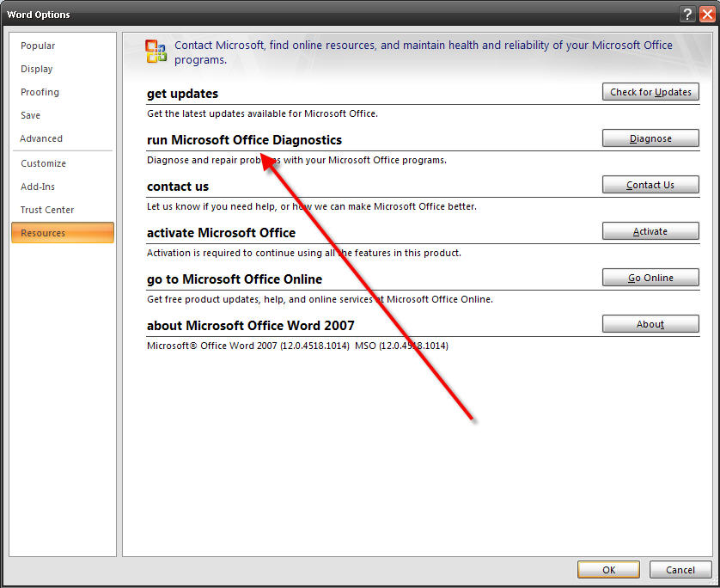Confirm the dialog with OK
720x588 pixels.
pyautogui.click(x=608, y=570)
